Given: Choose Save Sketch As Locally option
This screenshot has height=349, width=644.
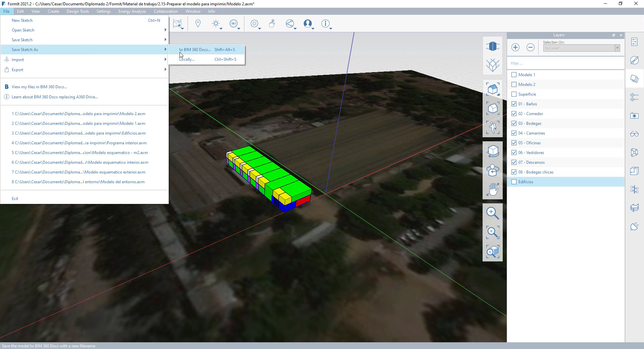Looking at the screenshot, I should click(187, 59).
